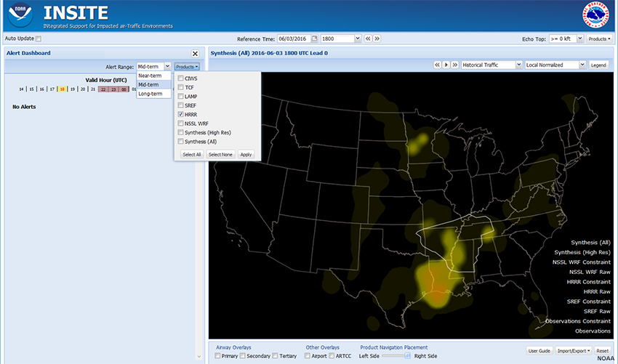
Task: Select HRRR Raw map product
Action: click(x=597, y=292)
